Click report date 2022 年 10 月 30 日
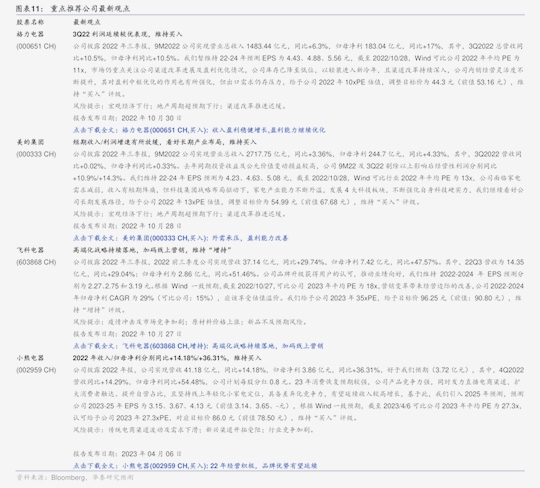 pos(151,118)
